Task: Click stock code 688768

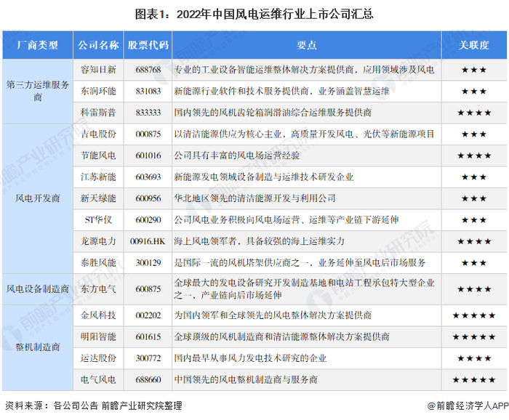Action: tap(148, 70)
